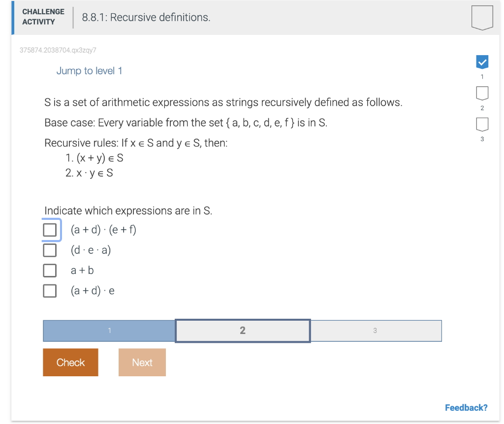Select segment 3 in the progress bar
Screen dimensions: 504x424
coord(376,331)
